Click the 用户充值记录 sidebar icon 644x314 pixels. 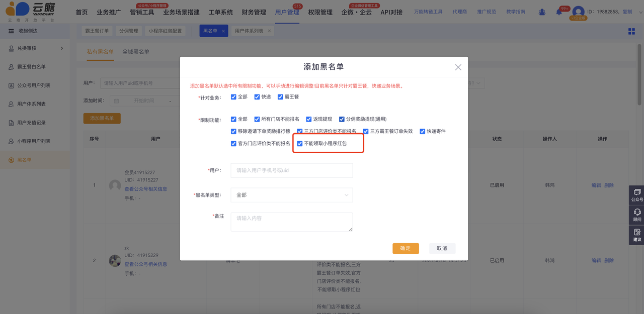(x=12, y=123)
